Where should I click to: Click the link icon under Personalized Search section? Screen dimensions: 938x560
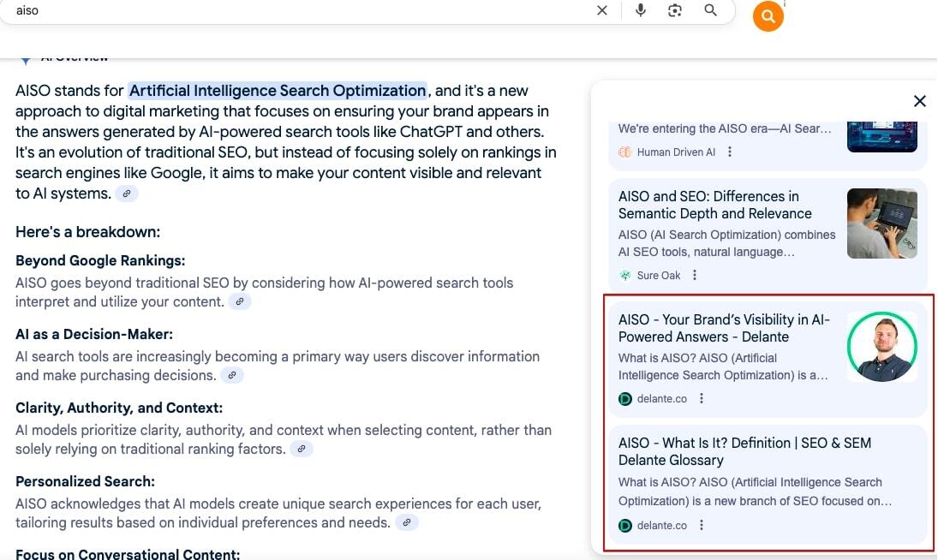407,521
